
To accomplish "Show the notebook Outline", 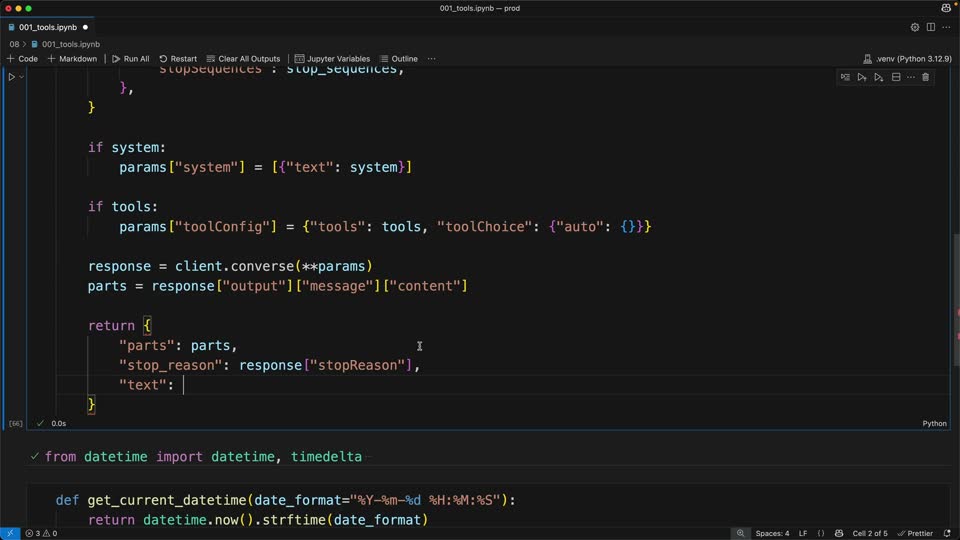I will pyautogui.click(x=399, y=59).
